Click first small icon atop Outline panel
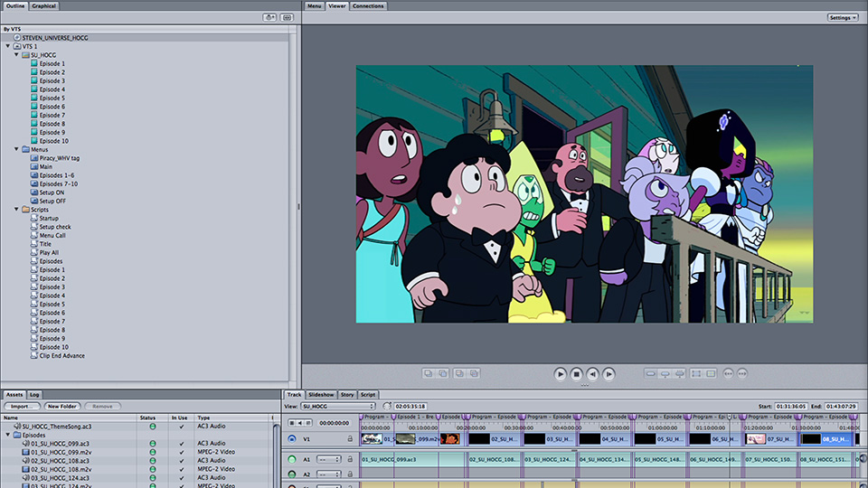Image resolution: width=868 pixels, height=488 pixels. (269, 17)
